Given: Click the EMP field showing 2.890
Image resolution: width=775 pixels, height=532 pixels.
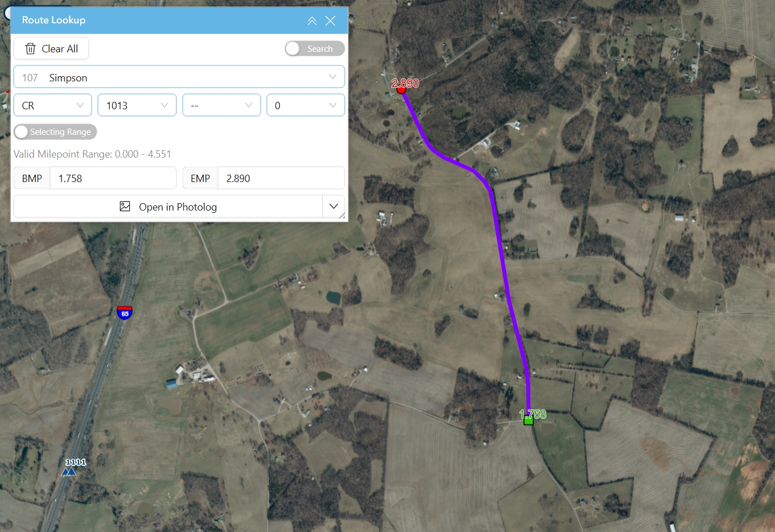Looking at the screenshot, I should [282, 178].
